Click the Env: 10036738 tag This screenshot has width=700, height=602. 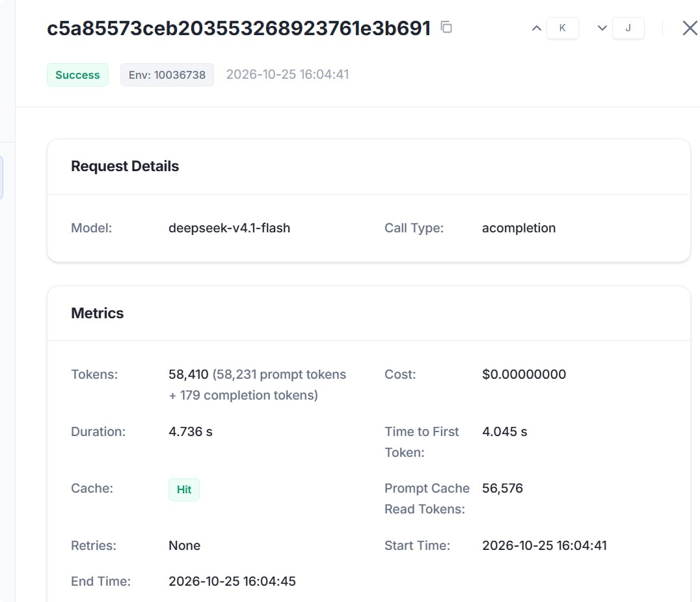pyautogui.click(x=167, y=75)
